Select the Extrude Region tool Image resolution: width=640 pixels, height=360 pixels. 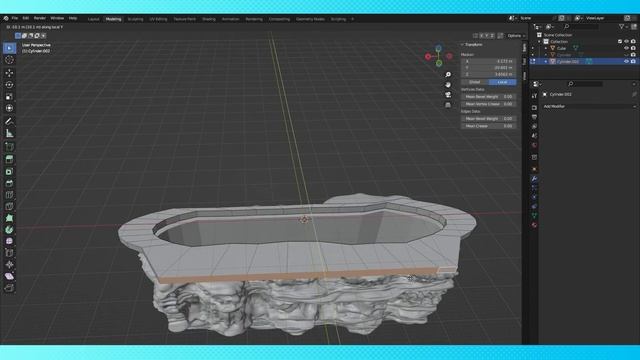(9, 159)
